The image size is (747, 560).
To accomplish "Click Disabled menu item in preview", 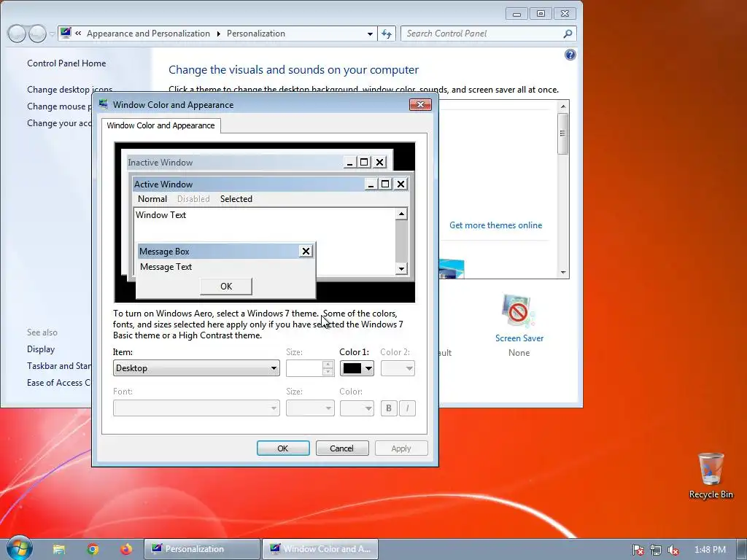I will click(x=193, y=199).
